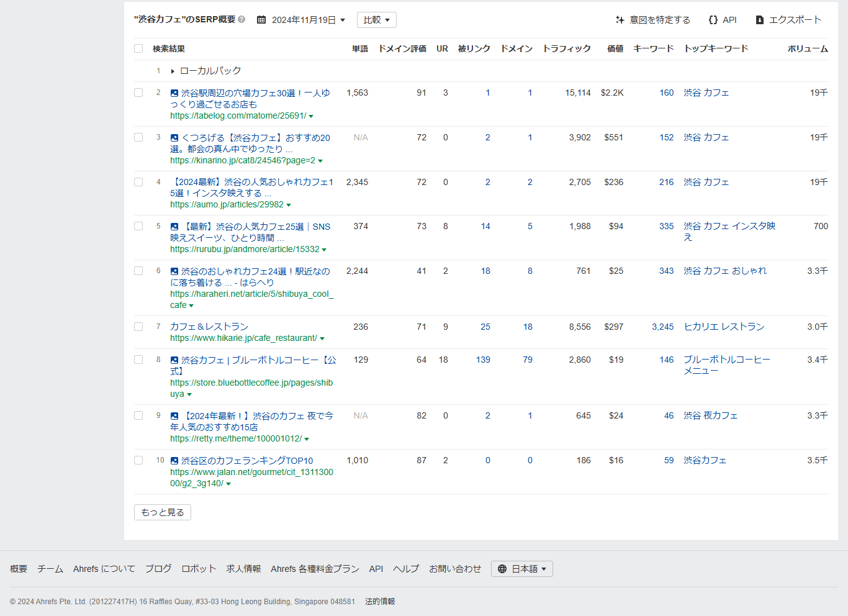Open URL dropdown arrow for jalan.net
Screen dimensions: 848x616
228,484
